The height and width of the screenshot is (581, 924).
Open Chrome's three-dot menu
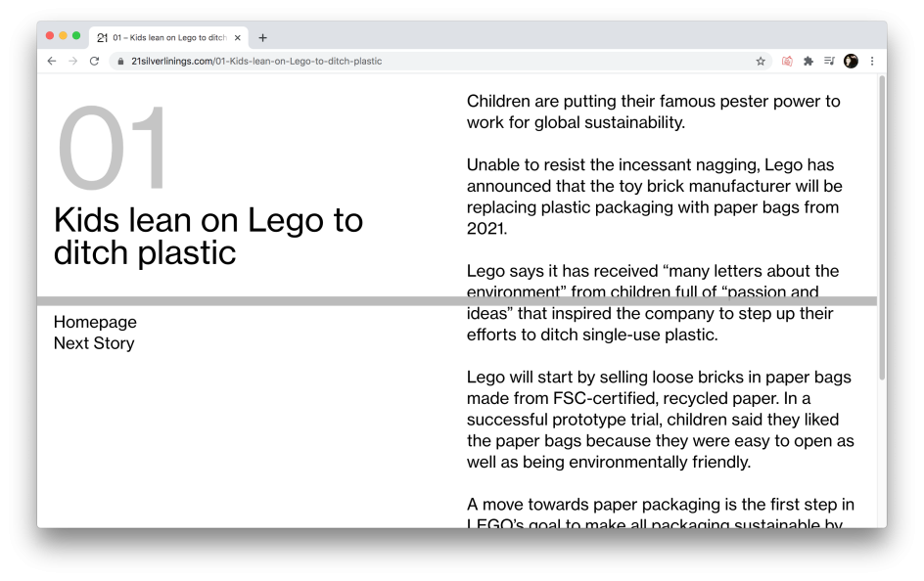click(872, 61)
